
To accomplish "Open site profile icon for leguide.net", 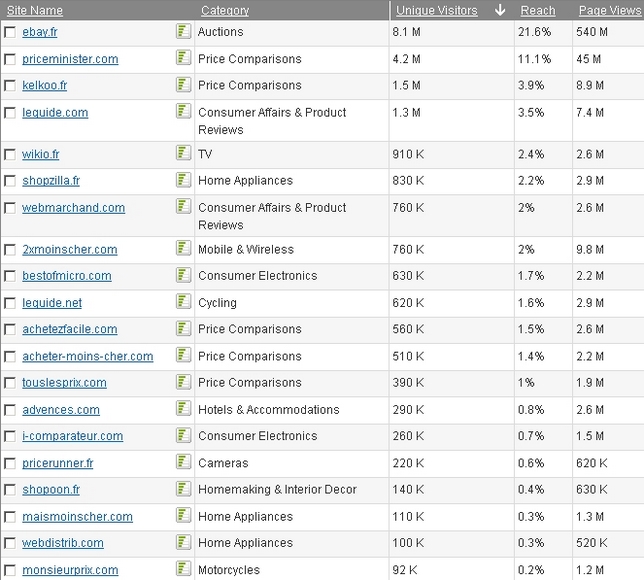I will [x=183, y=302].
